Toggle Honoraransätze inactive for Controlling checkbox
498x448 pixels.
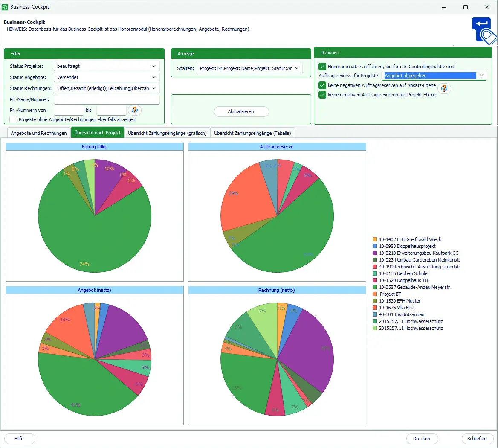tap(322, 67)
